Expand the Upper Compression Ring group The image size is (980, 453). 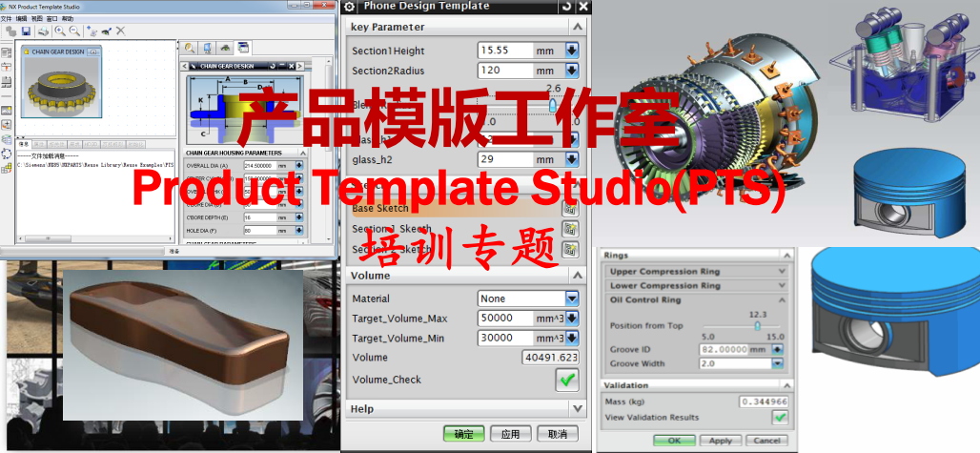pos(782,271)
